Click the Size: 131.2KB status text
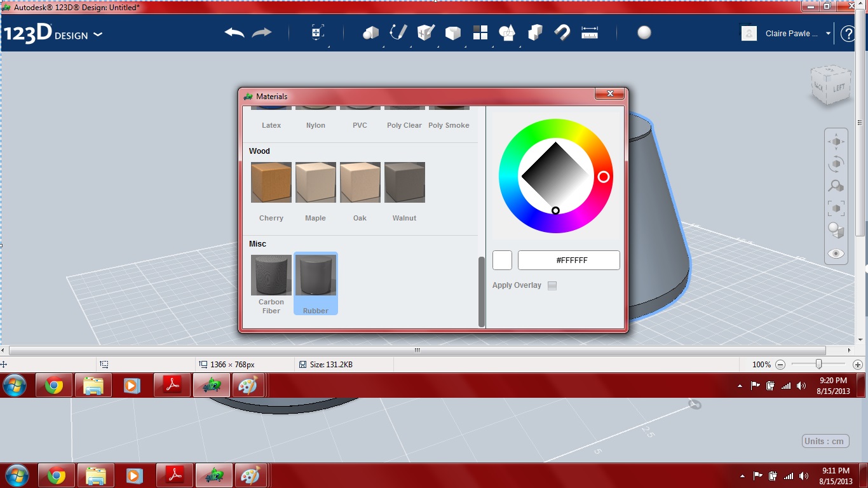The height and width of the screenshot is (488, 868). coord(331,365)
